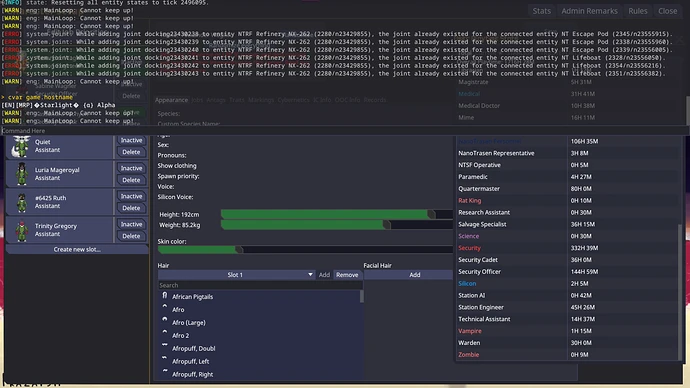Adjust the Skin color slider
This screenshot has height=388, width=690.
305,250
